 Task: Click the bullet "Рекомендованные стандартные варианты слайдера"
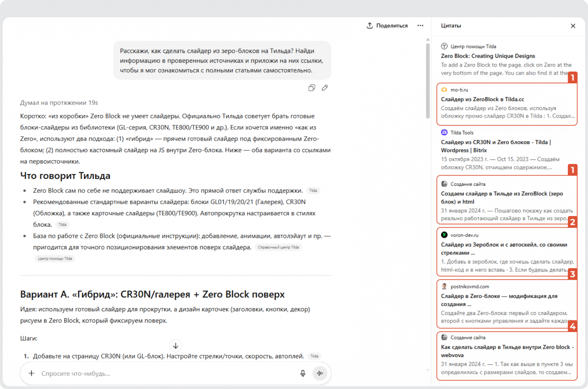(174, 213)
